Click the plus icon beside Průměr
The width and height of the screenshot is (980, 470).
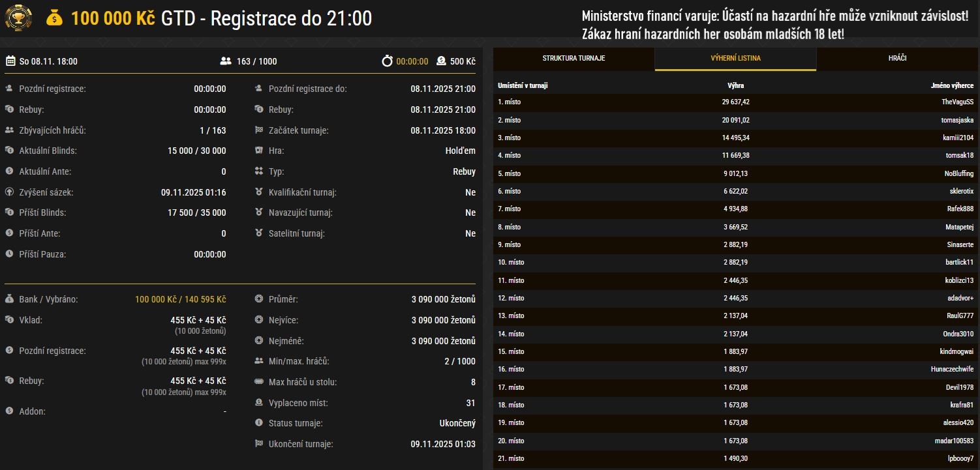coord(259,299)
